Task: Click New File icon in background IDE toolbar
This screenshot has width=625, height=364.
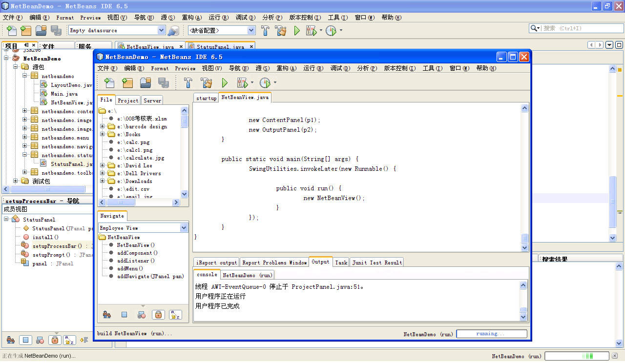Action: click(12, 30)
